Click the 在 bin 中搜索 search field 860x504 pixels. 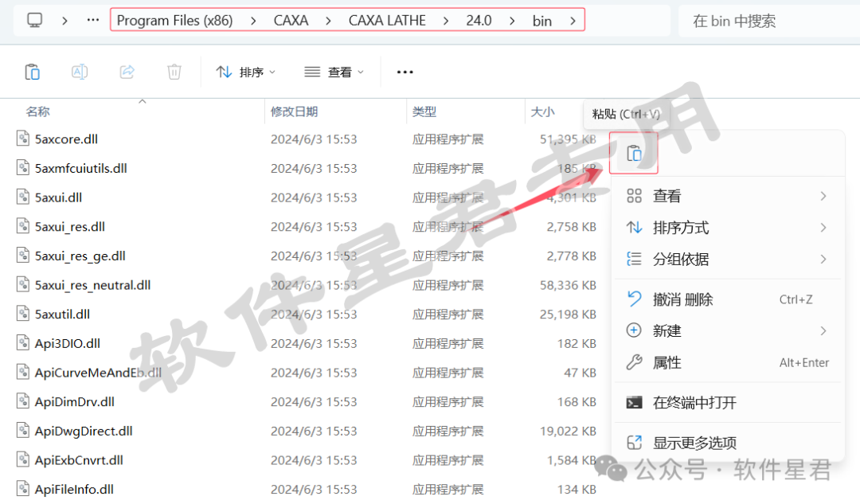(x=769, y=21)
